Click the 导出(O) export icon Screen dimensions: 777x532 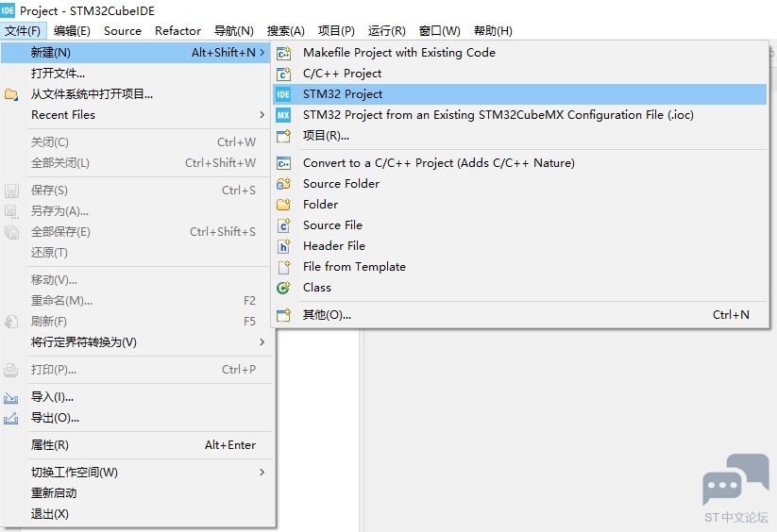[x=11, y=418]
